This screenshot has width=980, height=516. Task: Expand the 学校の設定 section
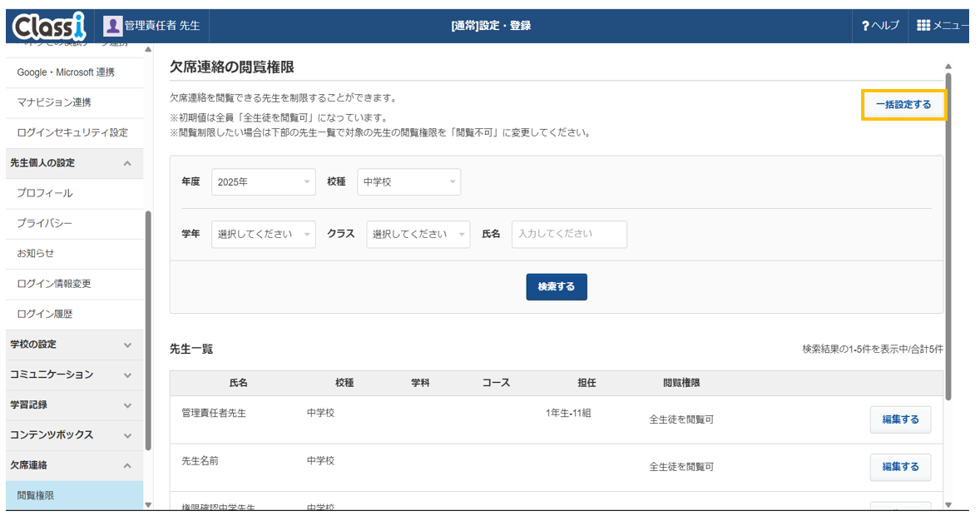[x=74, y=345]
